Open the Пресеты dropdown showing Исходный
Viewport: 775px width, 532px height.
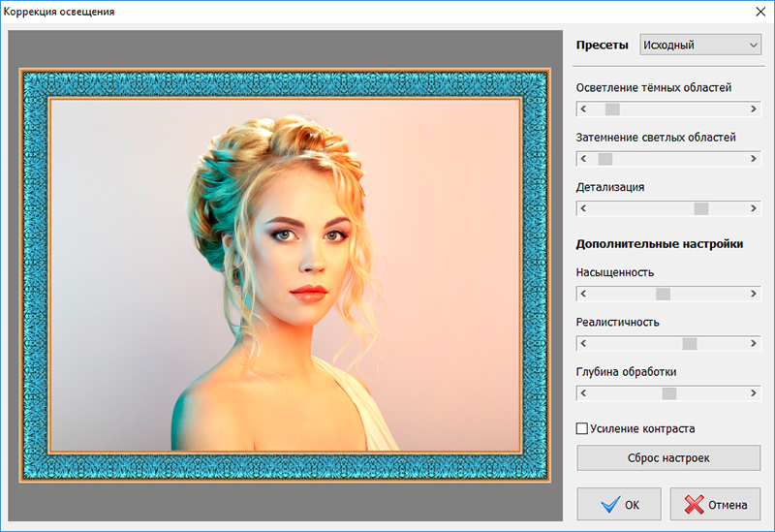pyautogui.click(x=700, y=45)
